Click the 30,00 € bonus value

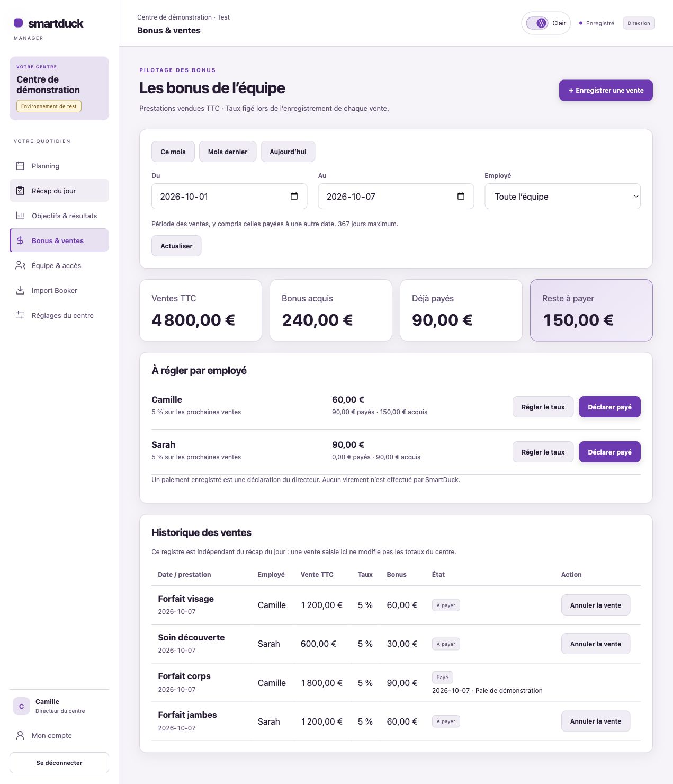(x=402, y=644)
